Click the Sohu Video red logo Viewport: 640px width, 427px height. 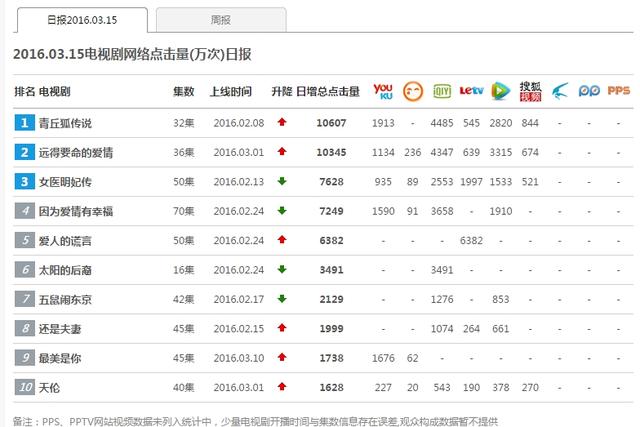pyautogui.click(x=530, y=91)
